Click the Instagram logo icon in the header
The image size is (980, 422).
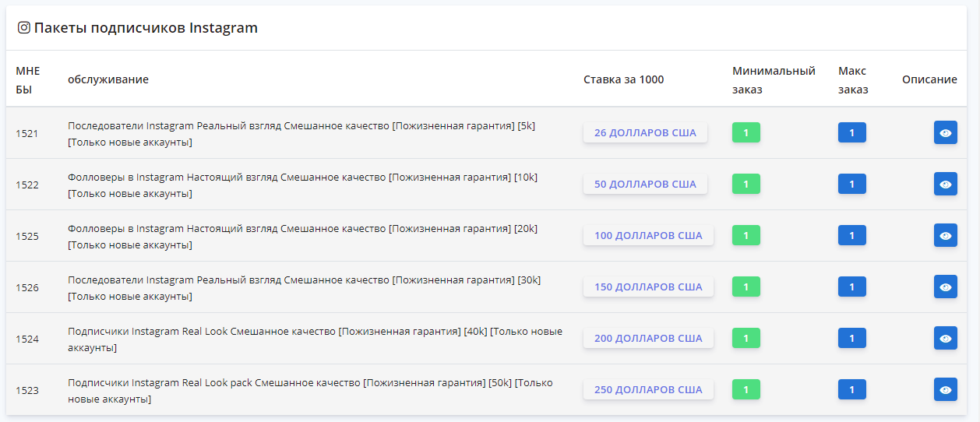24,28
